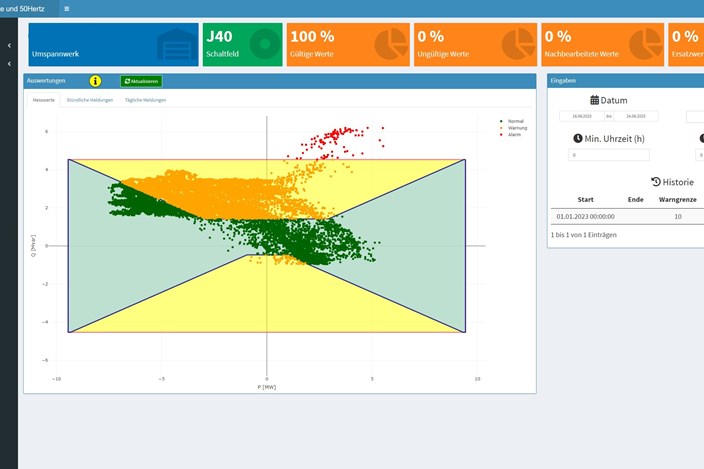Open the start date picker field
Viewport: 704px width, 469px height.
580,116
